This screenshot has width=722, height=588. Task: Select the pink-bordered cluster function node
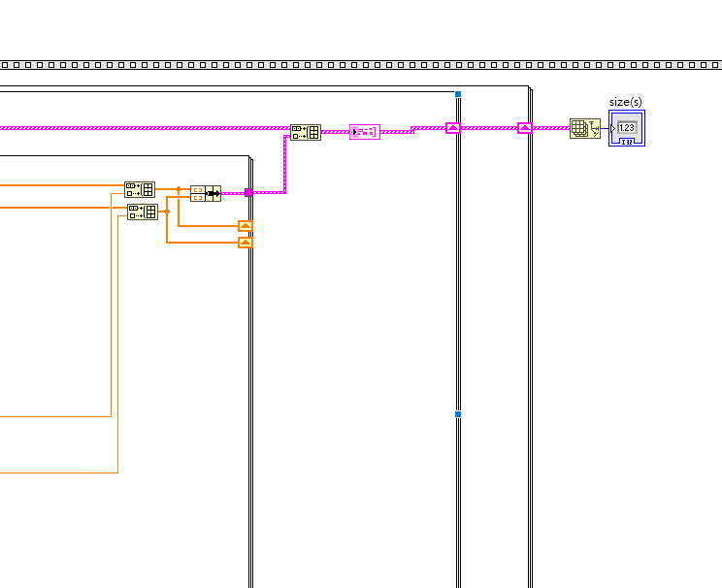point(365,132)
